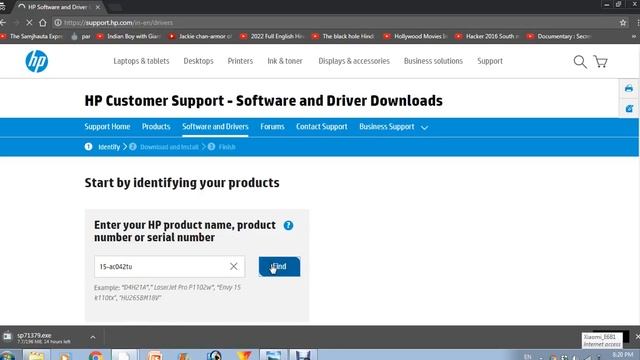Click the site info icon in address bar
Viewport: 640px width, 360px height.
click(x=58, y=23)
